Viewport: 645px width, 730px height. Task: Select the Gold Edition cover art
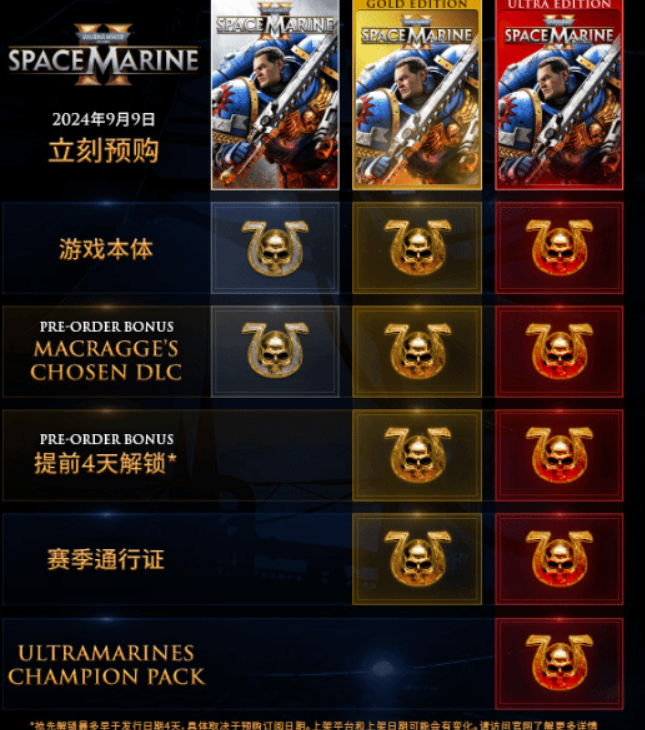tap(417, 95)
